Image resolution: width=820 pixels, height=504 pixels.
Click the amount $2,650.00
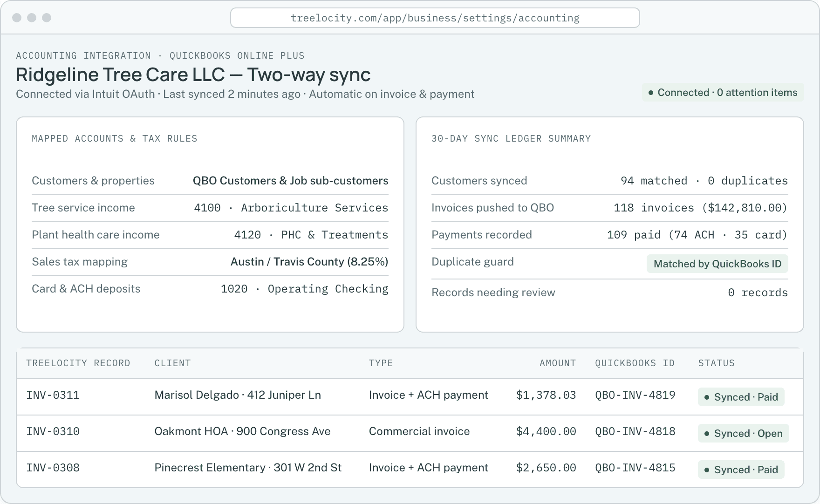[x=546, y=468]
